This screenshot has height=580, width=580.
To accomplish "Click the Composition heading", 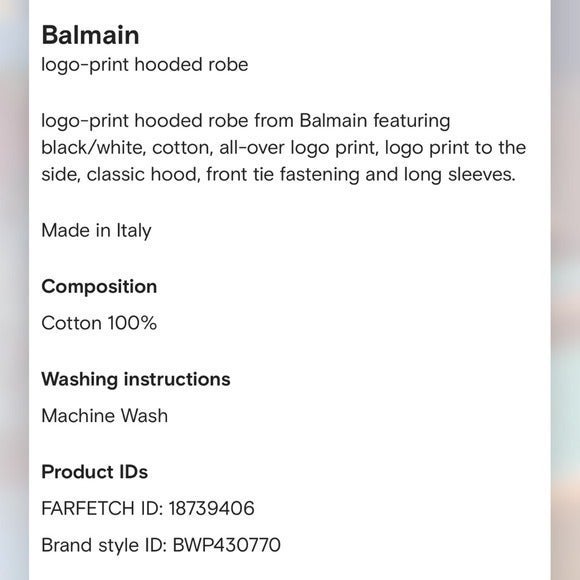I will click(x=99, y=287).
